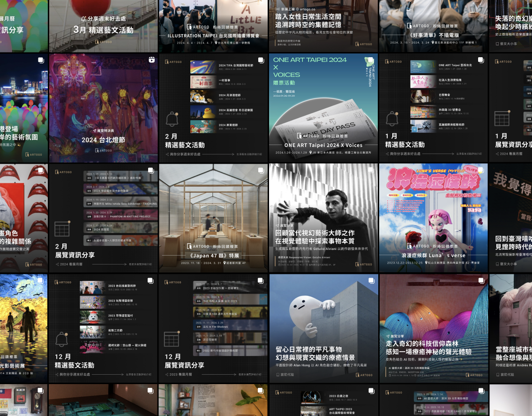Screen dimensions: 532x416
Task: Click carousel icon on Van Gogh painting post
Action: 41,281
